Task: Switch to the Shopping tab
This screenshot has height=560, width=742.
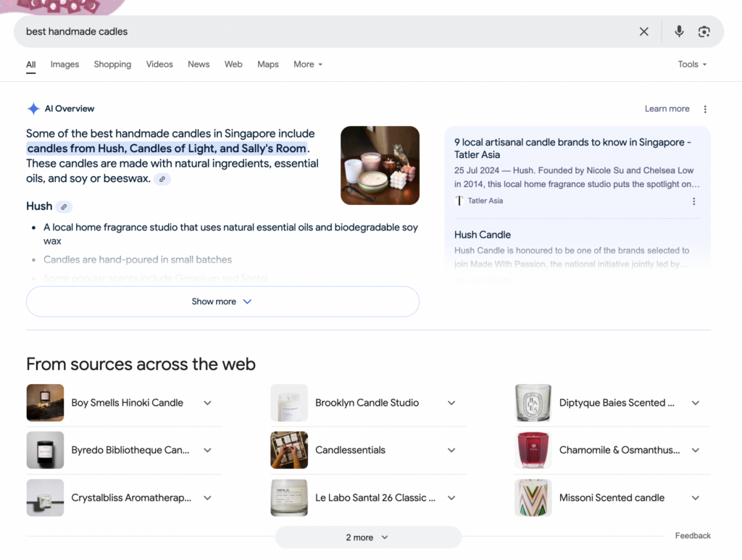Action: point(112,64)
